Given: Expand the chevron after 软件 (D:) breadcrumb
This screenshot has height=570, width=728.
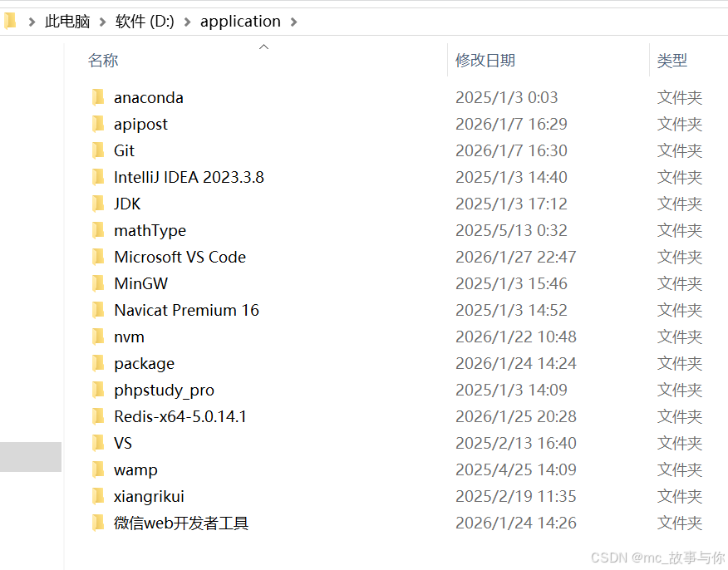Looking at the screenshot, I should (187, 22).
